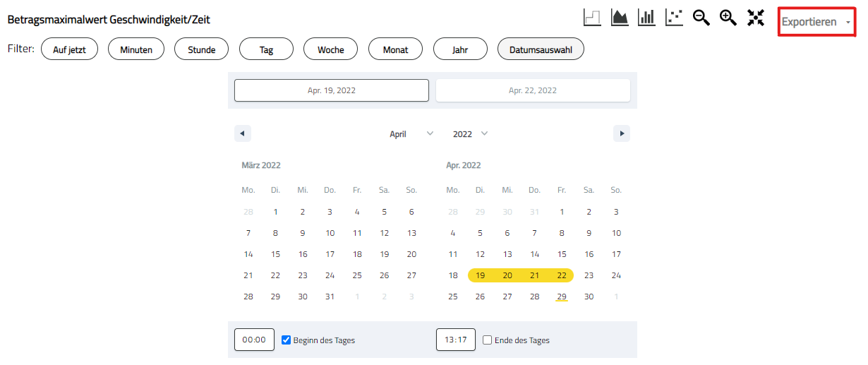The height and width of the screenshot is (365, 868).
Task: Click the Apr. 22, 2022 end date field
Action: click(x=533, y=90)
